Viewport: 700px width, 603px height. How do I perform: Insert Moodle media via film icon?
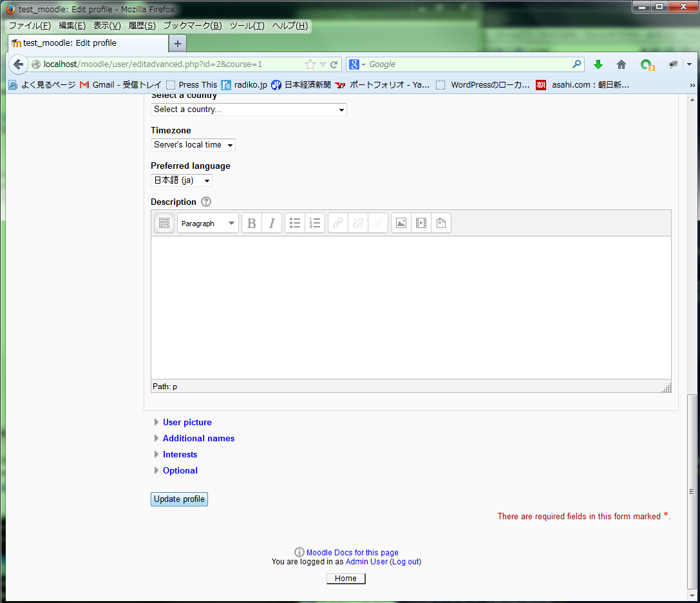point(421,223)
